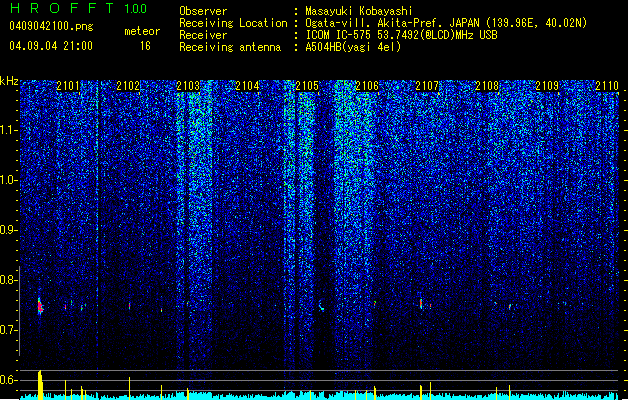Select the file name 0409042100.png
The width and height of the screenshot is (629, 400).
click(x=51, y=27)
